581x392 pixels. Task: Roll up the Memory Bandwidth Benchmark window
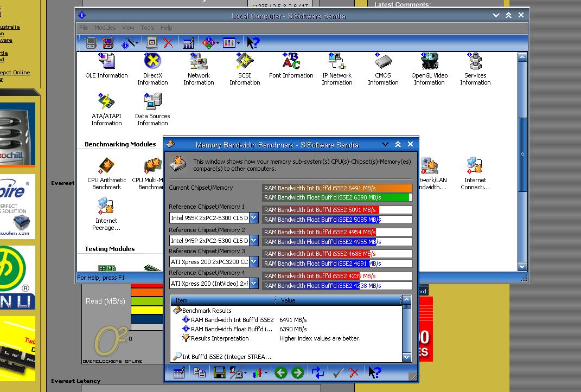(x=398, y=144)
